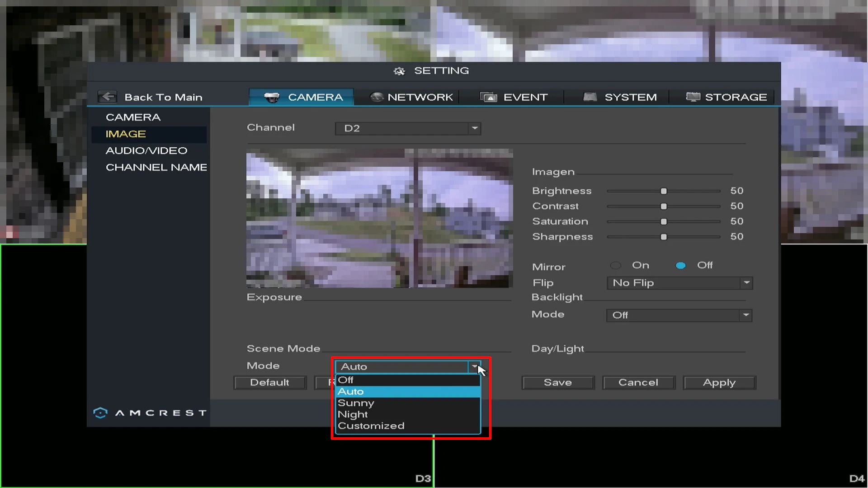Screen dimensions: 868x488
Task: Click the D2 camera preview thumbnail
Action: [x=380, y=218]
